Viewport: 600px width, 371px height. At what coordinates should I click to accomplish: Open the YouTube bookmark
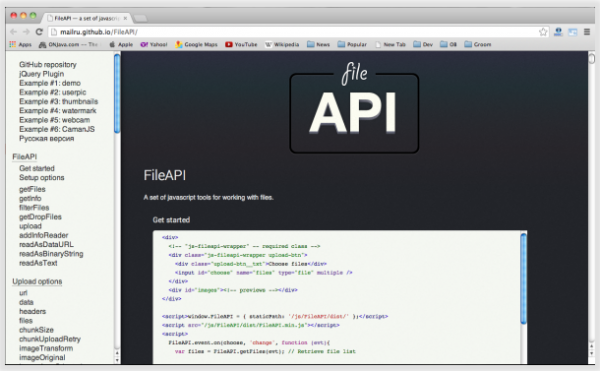[241, 44]
